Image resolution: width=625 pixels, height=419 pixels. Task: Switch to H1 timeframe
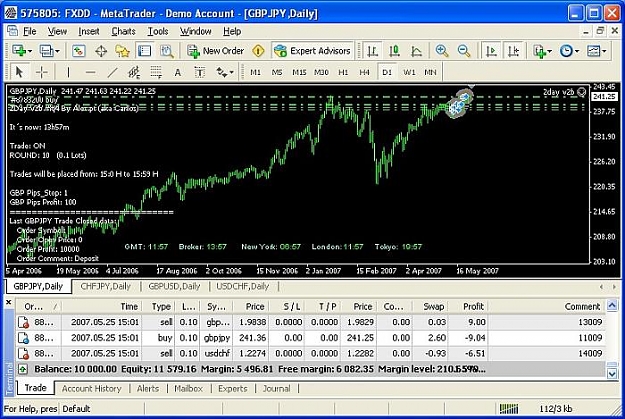[x=343, y=72]
